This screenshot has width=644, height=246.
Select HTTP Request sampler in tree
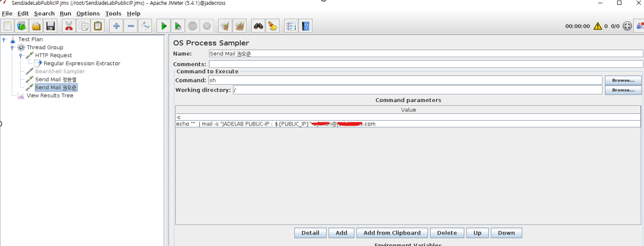click(x=53, y=55)
